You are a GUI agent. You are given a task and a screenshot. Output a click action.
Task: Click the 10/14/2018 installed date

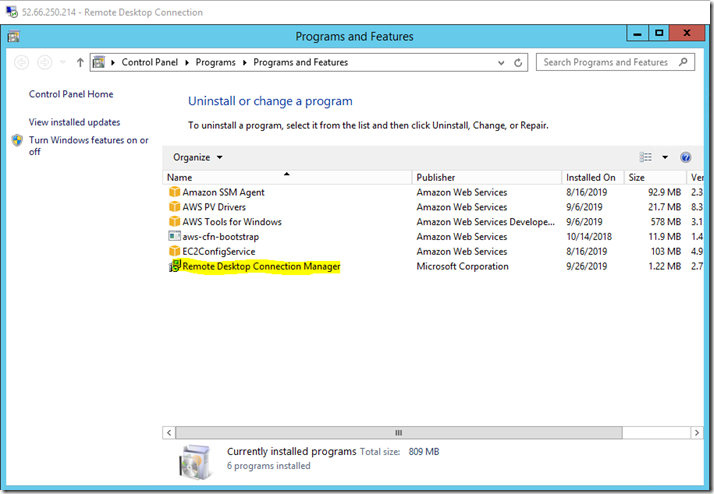pos(589,237)
